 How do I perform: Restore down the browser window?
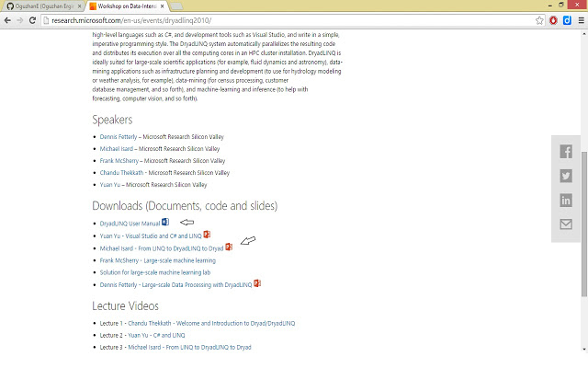tap(561, 5)
